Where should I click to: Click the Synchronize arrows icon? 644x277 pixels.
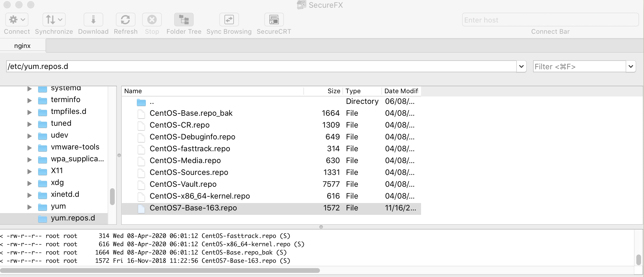(54, 20)
